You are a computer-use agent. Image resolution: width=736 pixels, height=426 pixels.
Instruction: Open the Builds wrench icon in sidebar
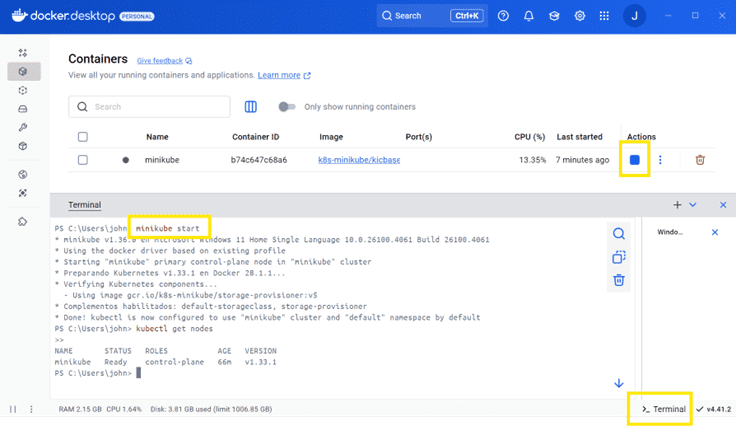[23, 127]
